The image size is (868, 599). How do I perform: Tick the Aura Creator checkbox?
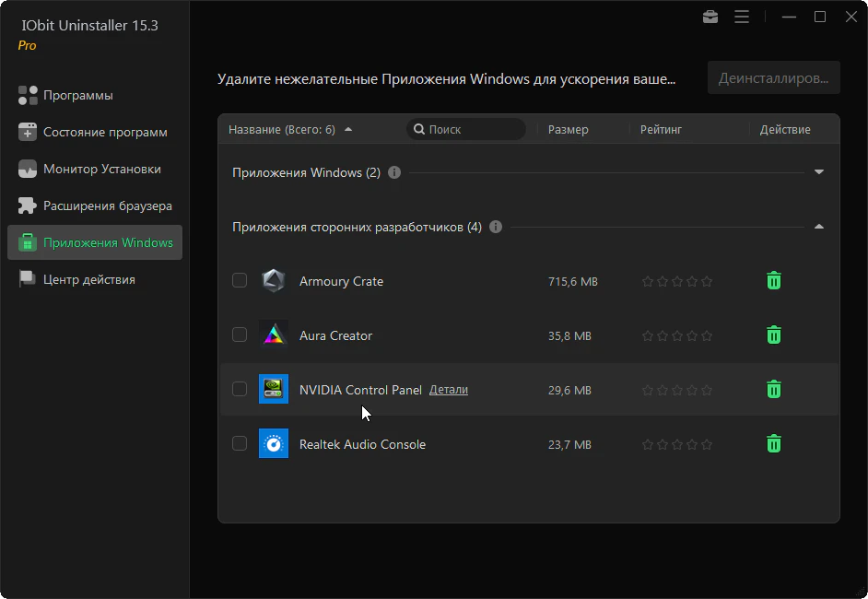click(240, 335)
